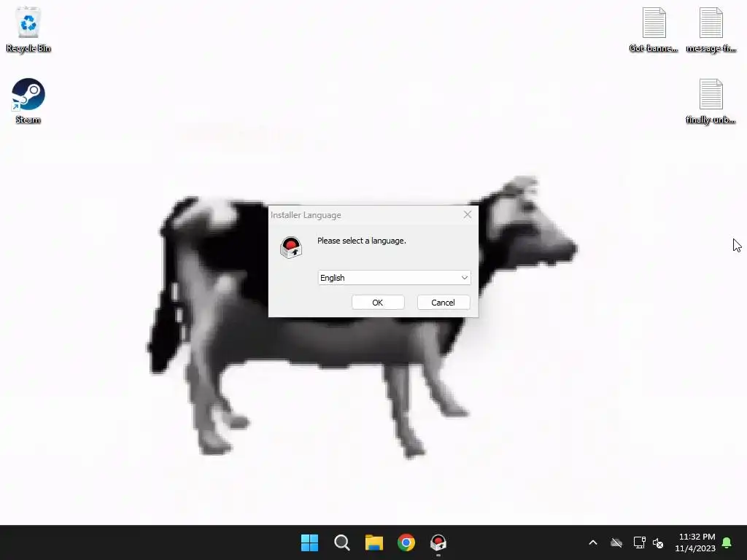
Task: Click the OneDrive cloud tray icon
Action: [x=616, y=542]
